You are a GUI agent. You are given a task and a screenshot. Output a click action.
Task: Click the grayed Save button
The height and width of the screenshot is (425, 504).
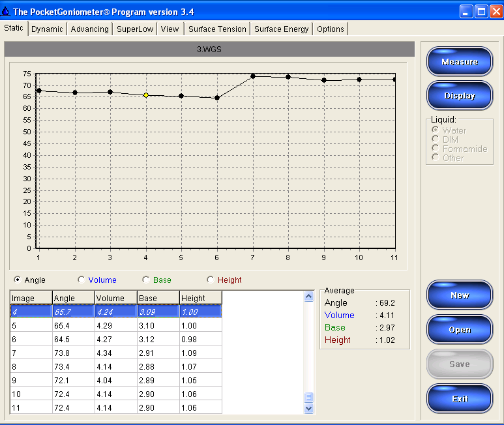pos(460,364)
